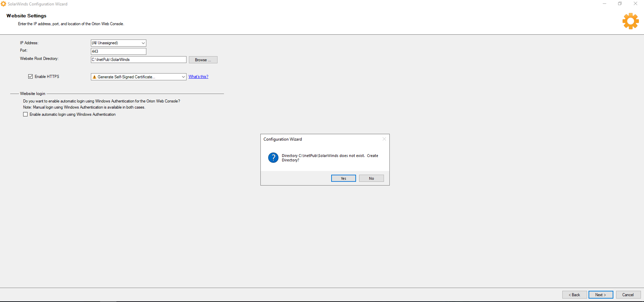
Task: Click the IP Address label
Action: pos(29,43)
